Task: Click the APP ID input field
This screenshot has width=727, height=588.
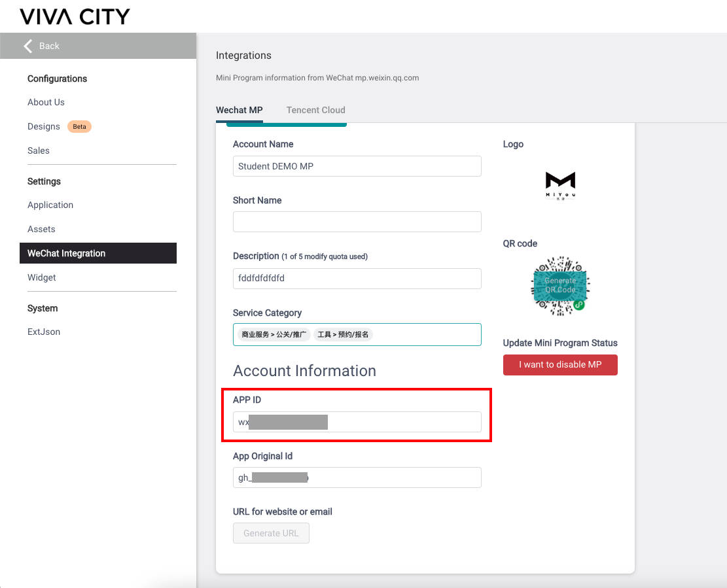Action: coord(357,422)
